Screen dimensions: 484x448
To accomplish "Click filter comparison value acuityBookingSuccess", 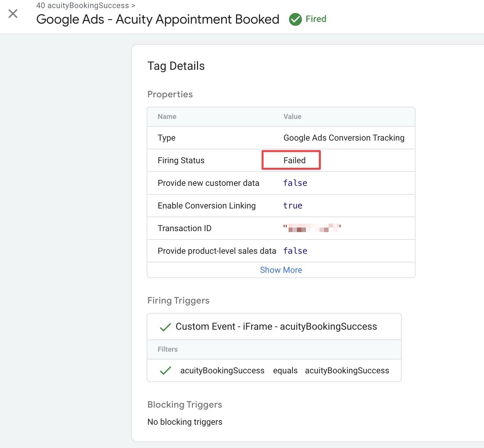I will (x=347, y=370).
